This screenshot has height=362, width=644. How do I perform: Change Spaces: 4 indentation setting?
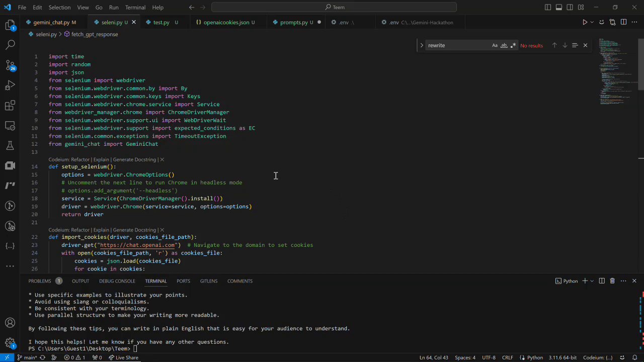(465, 357)
